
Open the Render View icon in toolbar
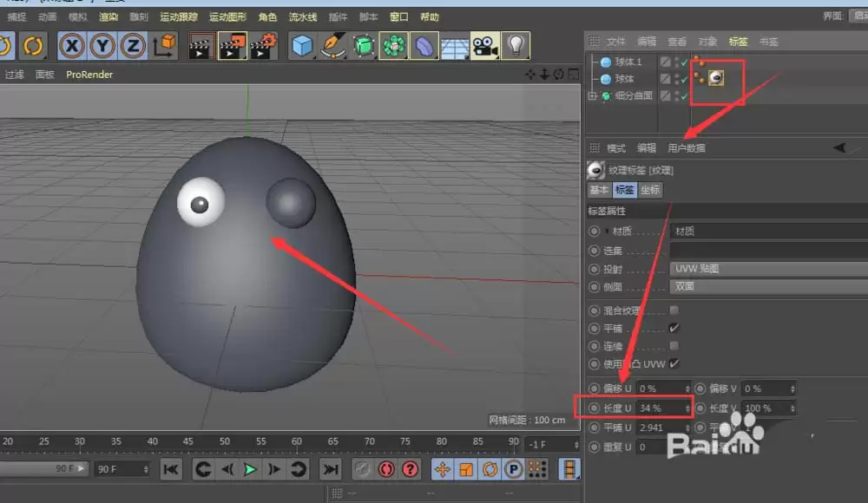pyautogui.click(x=201, y=45)
